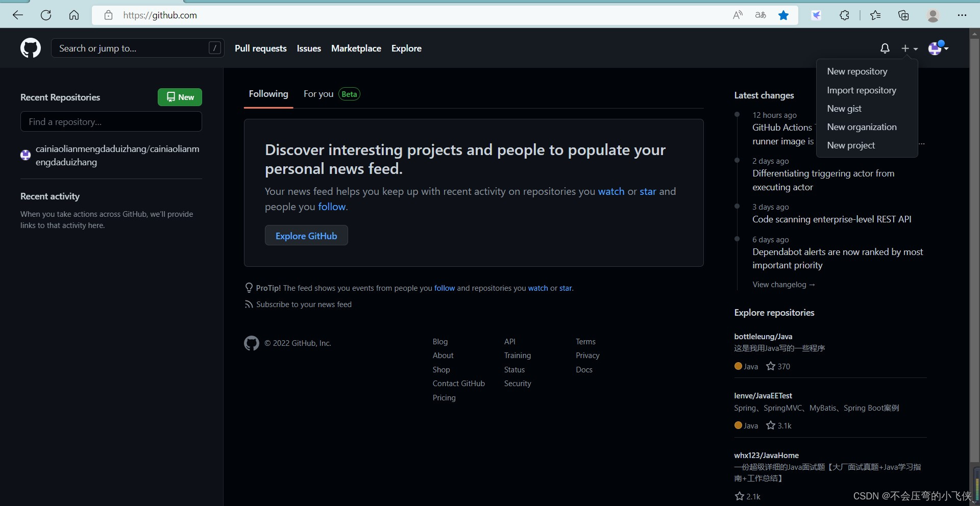Open View changelog link
980x506 pixels.
click(783, 285)
